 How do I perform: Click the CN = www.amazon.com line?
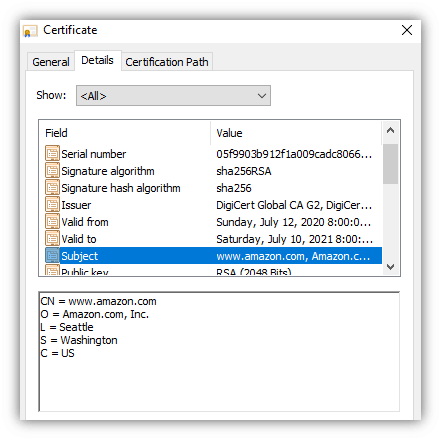[98, 301]
